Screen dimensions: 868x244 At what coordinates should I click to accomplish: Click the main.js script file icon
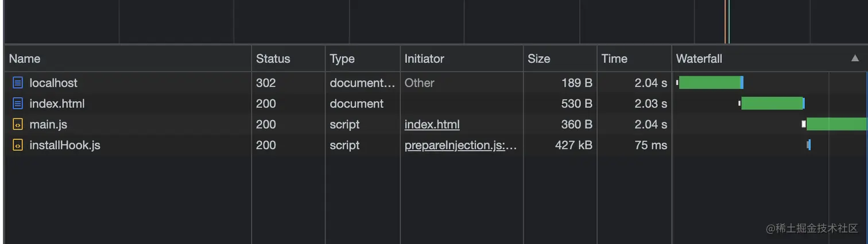tap(18, 125)
